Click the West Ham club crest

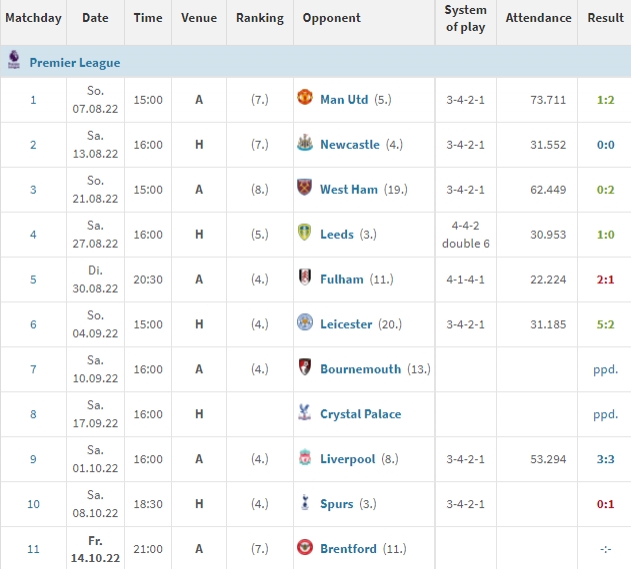tap(305, 187)
